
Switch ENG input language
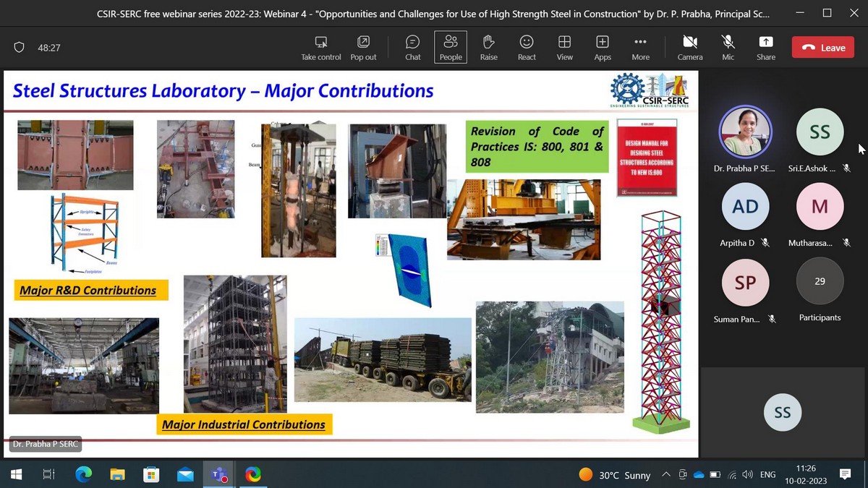point(768,475)
